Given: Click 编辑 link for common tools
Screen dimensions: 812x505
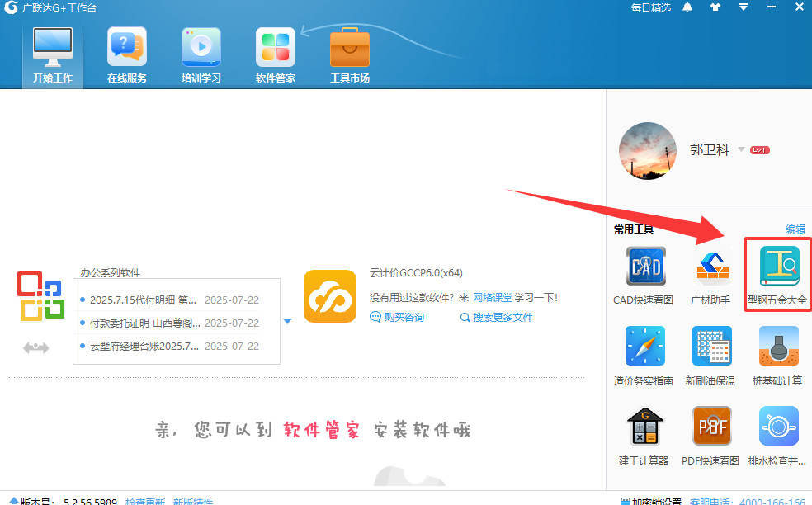Looking at the screenshot, I should (x=795, y=229).
